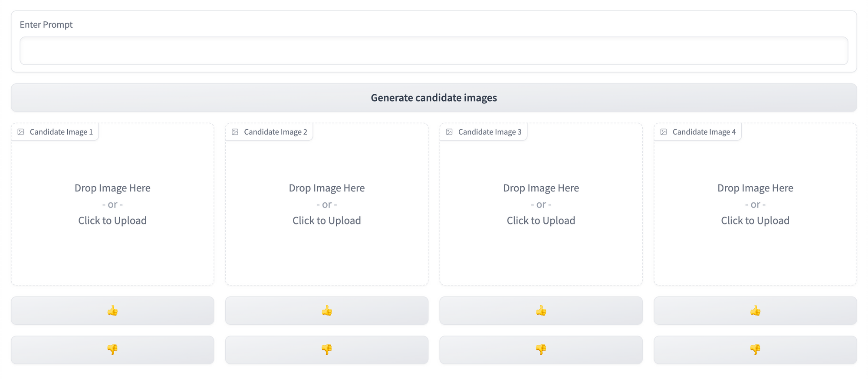Give thumbs down to Candidate Image 1
This screenshot has width=868, height=379.
point(112,349)
